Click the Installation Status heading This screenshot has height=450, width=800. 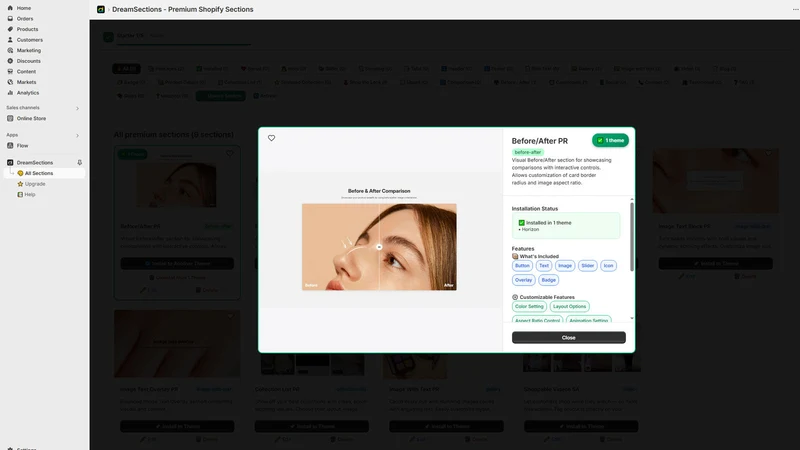pyautogui.click(x=535, y=209)
